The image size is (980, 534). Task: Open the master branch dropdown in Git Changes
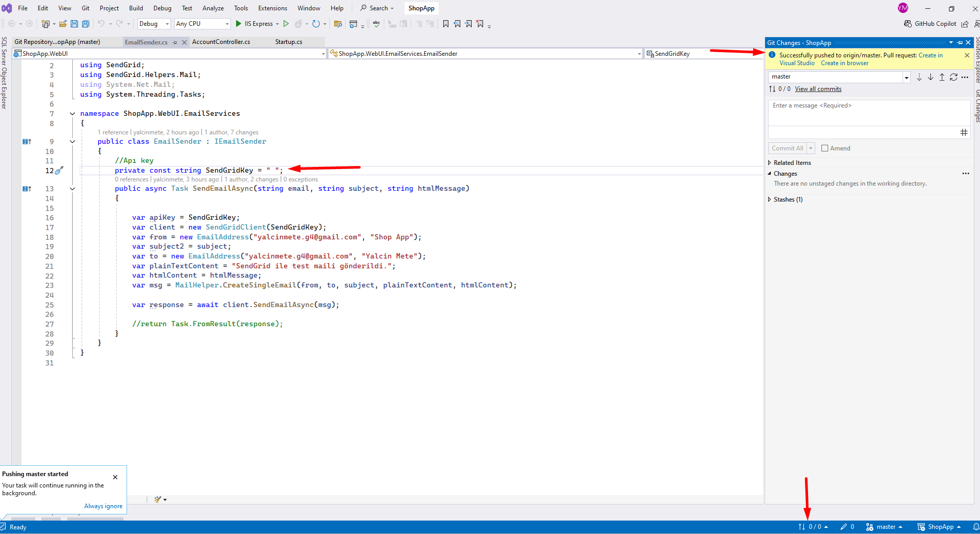coord(906,77)
